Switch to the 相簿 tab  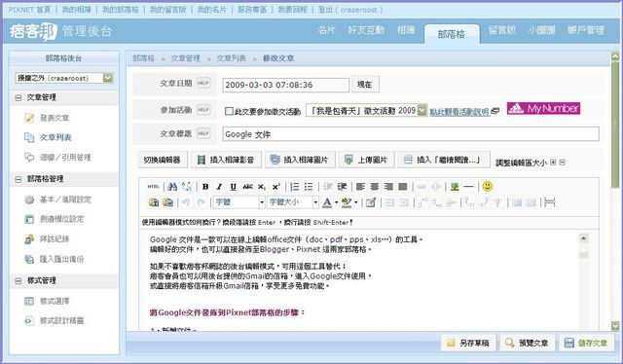406,30
